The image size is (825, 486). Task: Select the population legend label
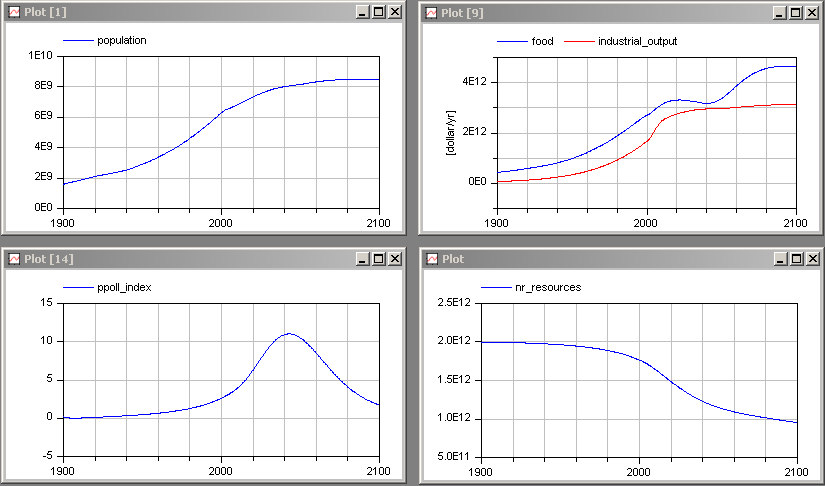pos(122,41)
